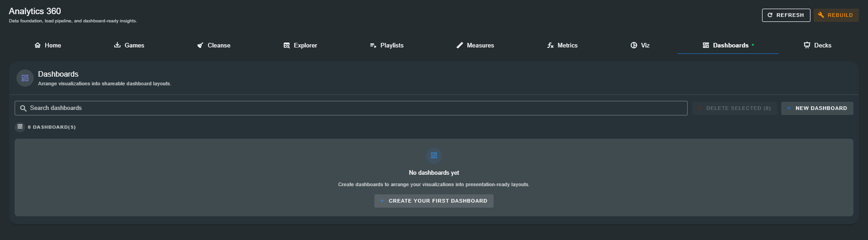The height and width of the screenshot is (240, 868).
Task: Click Create Your First Dashboard button
Action: [434, 201]
